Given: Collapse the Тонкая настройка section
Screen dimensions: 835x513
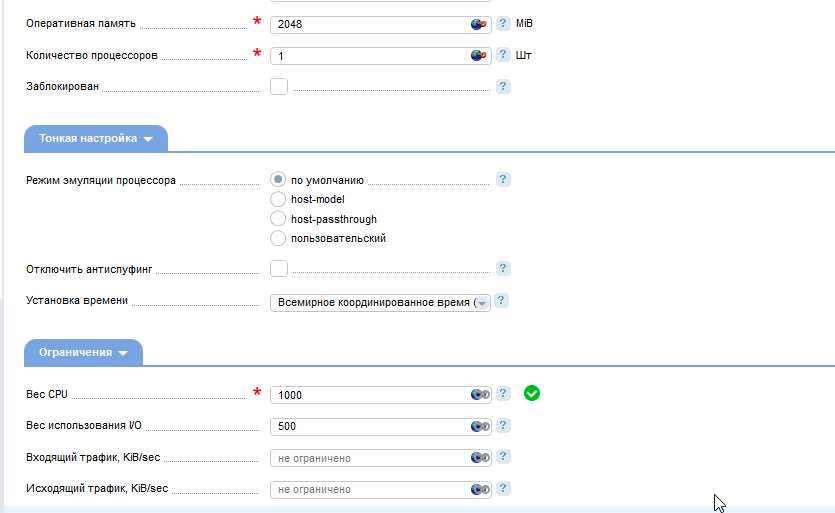Looking at the screenshot, I should click(96, 139).
